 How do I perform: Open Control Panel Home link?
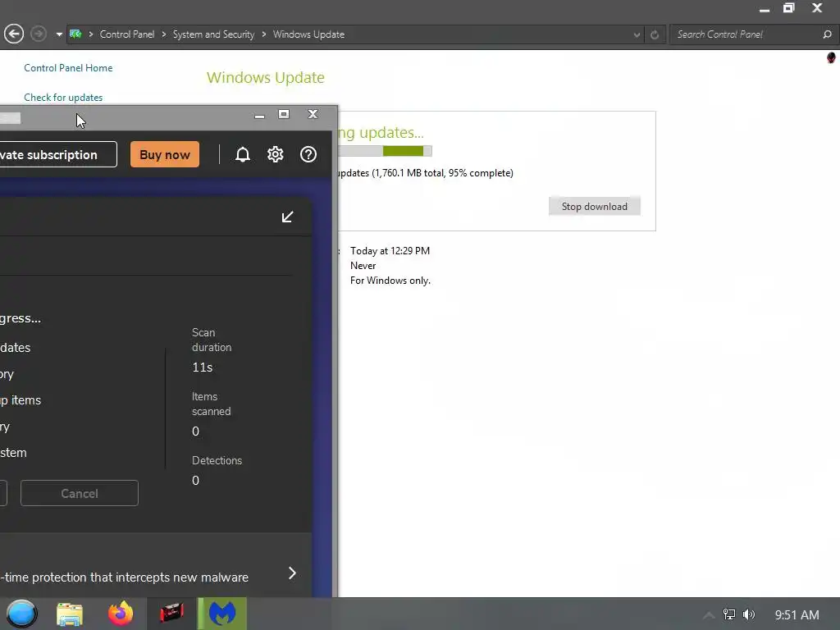[68, 68]
